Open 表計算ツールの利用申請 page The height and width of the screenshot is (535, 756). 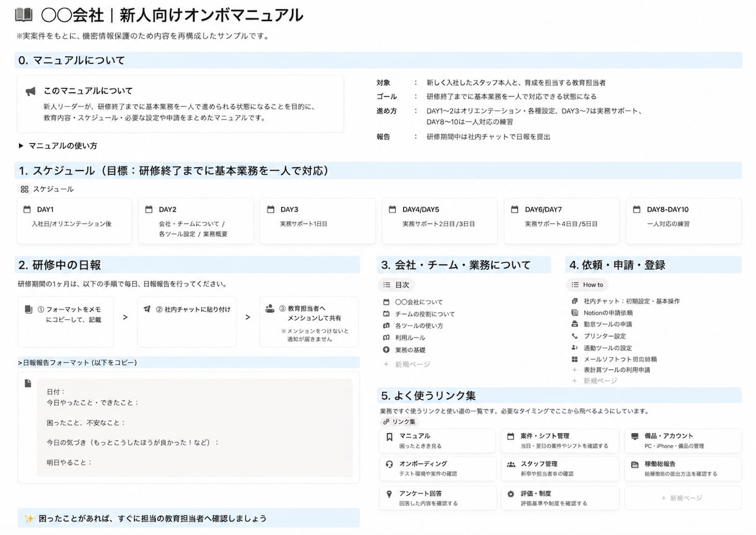pos(617,370)
